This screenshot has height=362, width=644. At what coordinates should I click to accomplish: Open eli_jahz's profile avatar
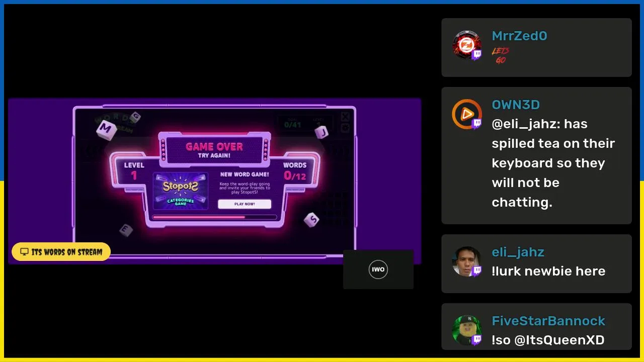(x=466, y=261)
